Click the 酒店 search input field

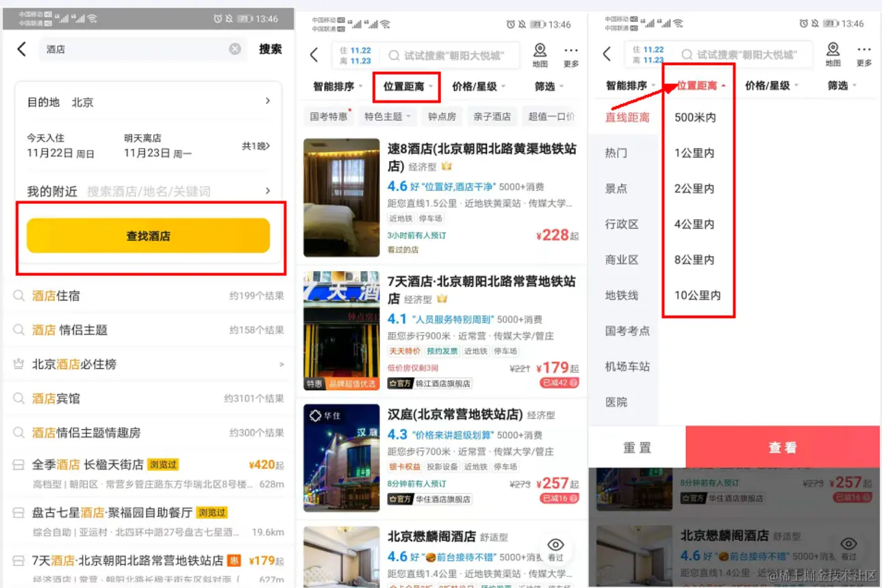tap(142, 49)
